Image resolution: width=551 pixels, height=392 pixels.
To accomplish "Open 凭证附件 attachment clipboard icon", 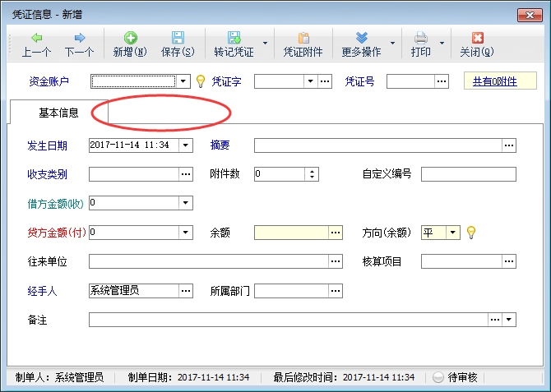I will (x=303, y=38).
